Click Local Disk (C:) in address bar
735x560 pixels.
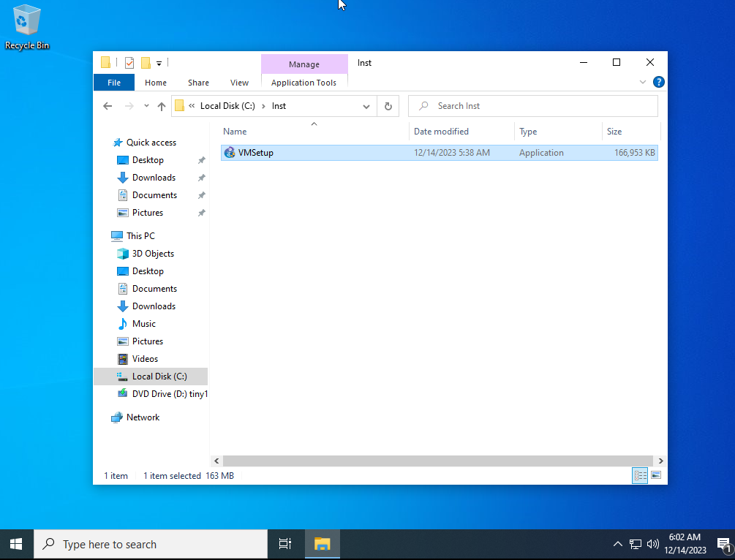(x=227, y=106)
